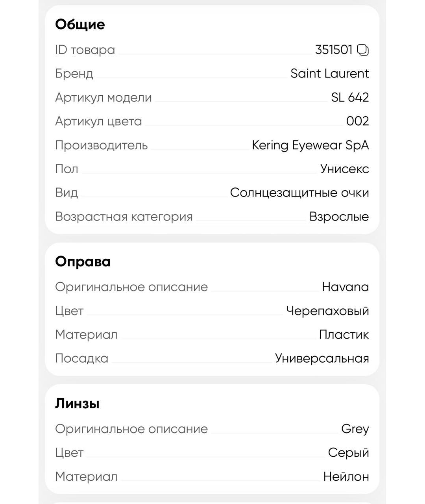Copy the product ID using the copy icon
Screen dimensions: 425x504
point(363,50)
